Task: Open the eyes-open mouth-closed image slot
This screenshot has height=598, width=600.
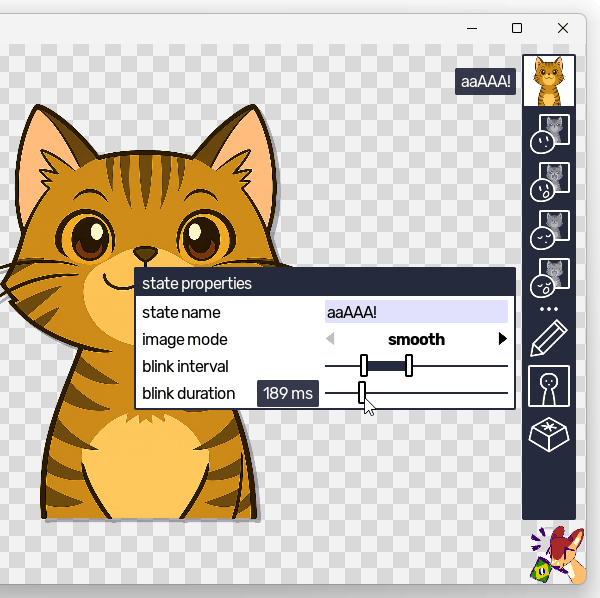Action: point(549,134)
